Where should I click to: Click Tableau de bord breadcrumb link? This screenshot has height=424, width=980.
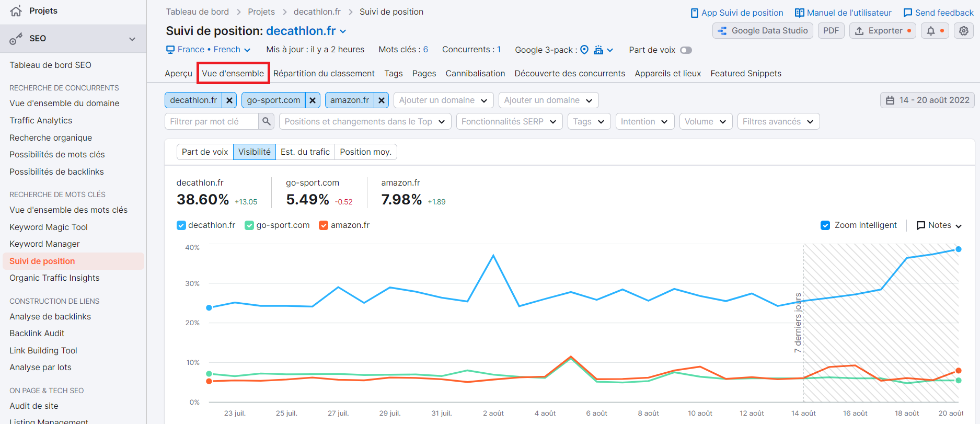(198, 12)
